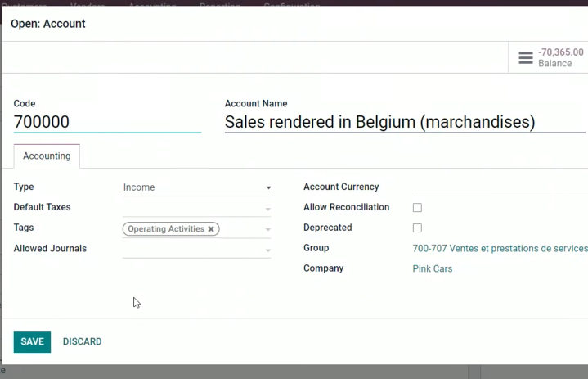
Task: Select the Operating Activities tag chip
Action: tap(166, 229)
